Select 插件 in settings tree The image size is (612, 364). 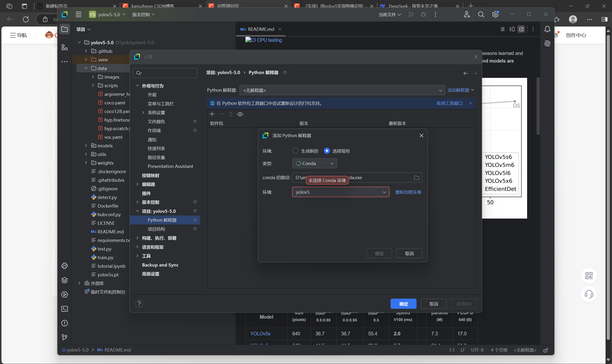tap(146, 193)
